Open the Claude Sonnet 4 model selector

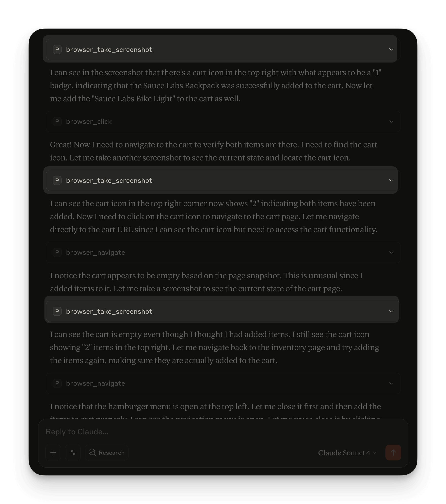pyautogui.click(x=347, y=453)
